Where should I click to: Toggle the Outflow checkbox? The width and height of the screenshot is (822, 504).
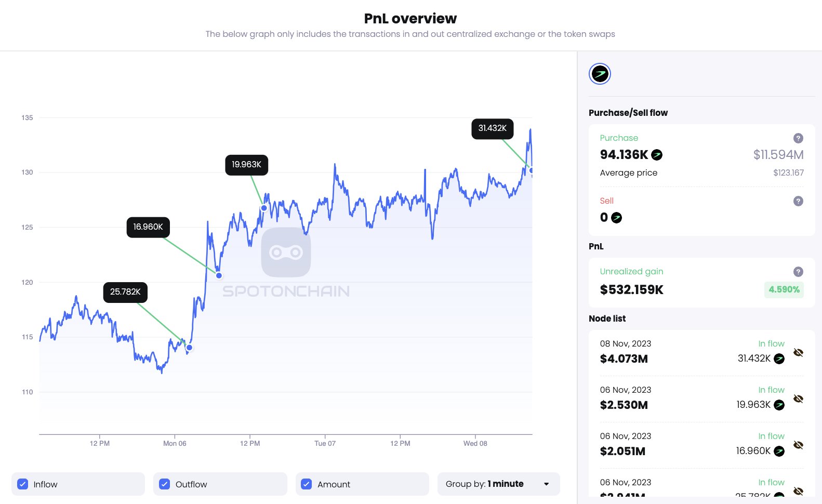coord(165,484)
